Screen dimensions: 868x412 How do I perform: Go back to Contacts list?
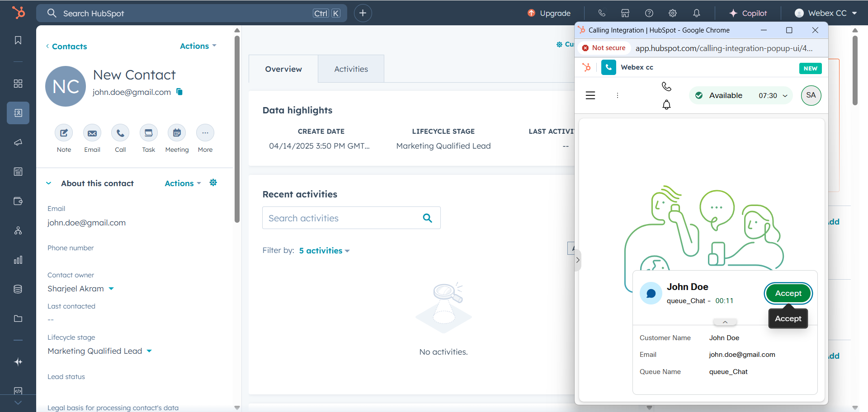66,47
